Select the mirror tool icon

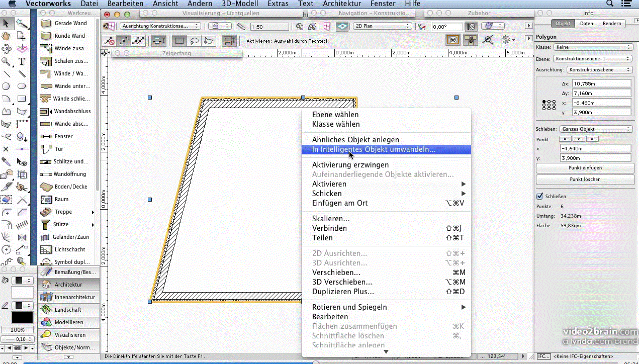pos(22,237)
